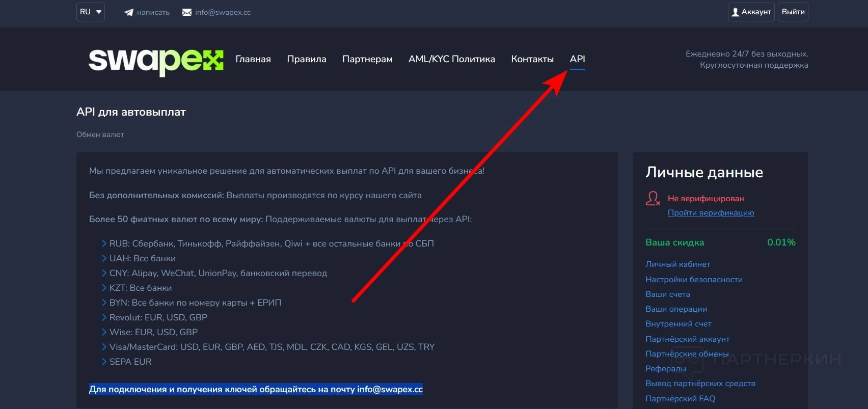Open Настройки безопасности link
The height and width of the screenshot is (409, 868).
tap(694, 280)
